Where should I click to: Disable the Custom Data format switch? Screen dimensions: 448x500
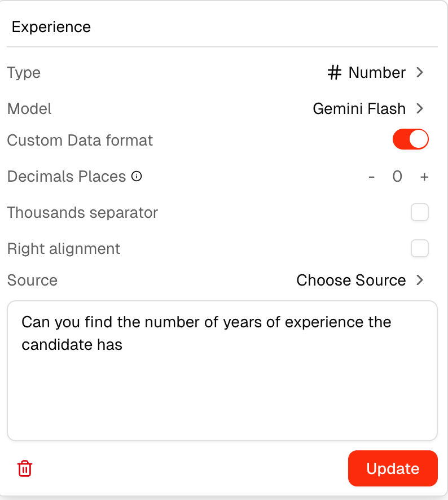coord(411,140)
